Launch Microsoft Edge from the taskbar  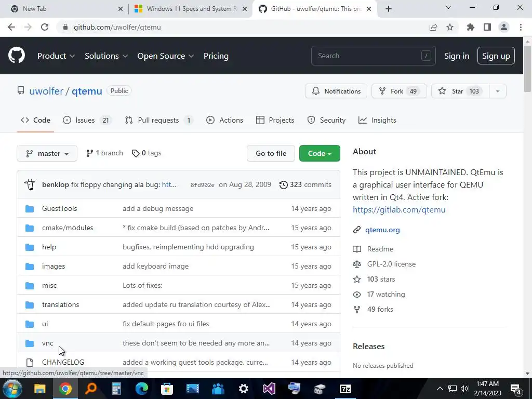click(x=141, y=389)
